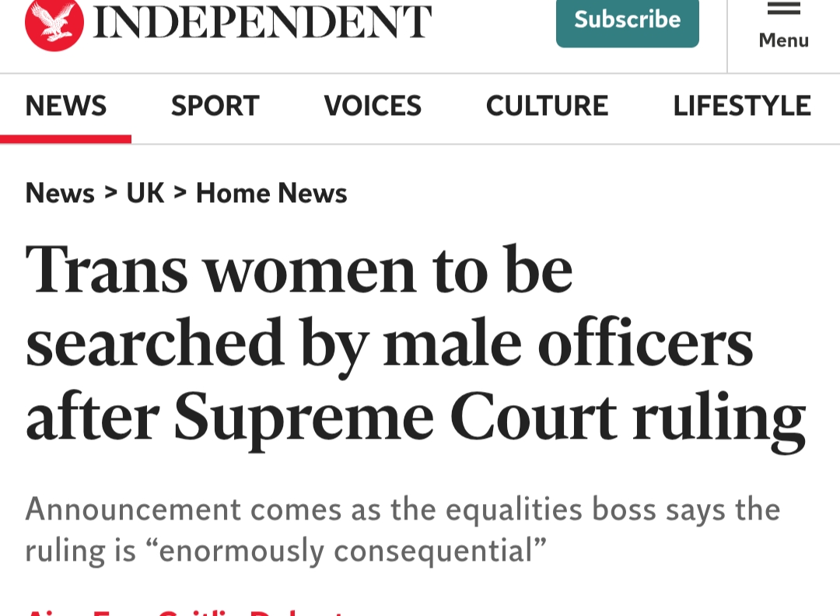Open the hamburger menu icon
The width and height of the screenshot is (840, 616).
click(x=783, y=8)
